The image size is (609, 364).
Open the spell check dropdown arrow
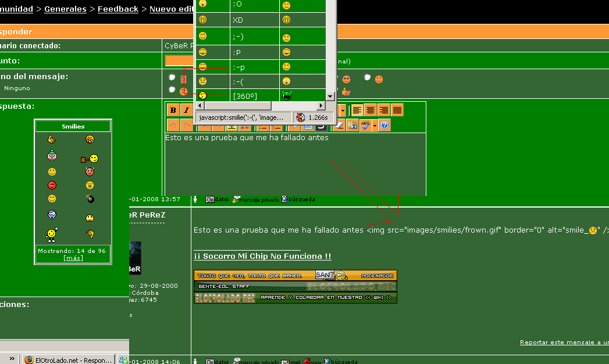click(x=375, y=126)
